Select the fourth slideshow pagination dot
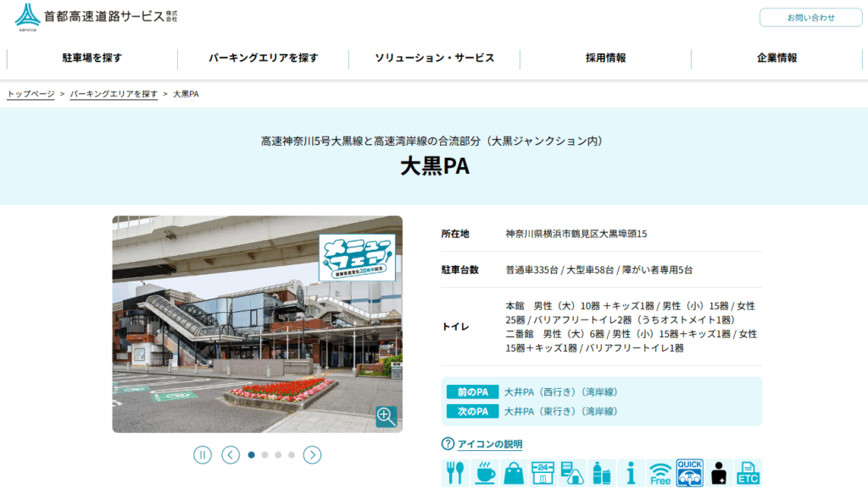Viewport: 868px width, 489px height. tap(291, 455)
